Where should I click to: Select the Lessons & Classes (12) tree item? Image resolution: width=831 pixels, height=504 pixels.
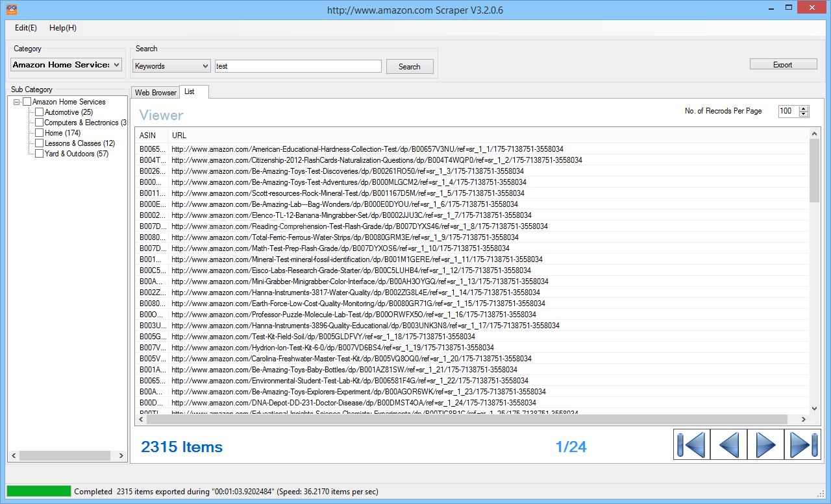[79, 143]
